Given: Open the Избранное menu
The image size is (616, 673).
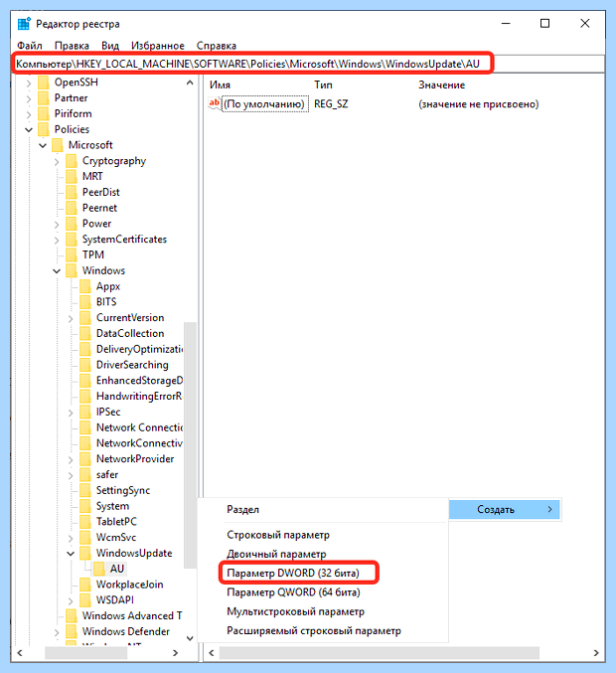Looking at the screenshot, I should click(157, 46).
